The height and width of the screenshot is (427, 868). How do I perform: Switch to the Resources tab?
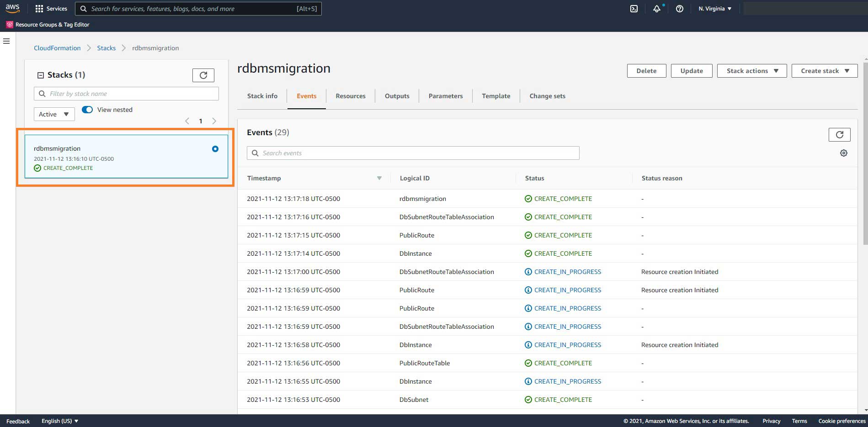coord(351,96)
